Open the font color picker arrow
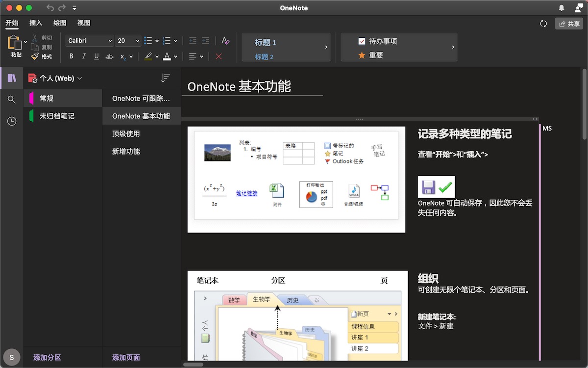 point(176,57)
